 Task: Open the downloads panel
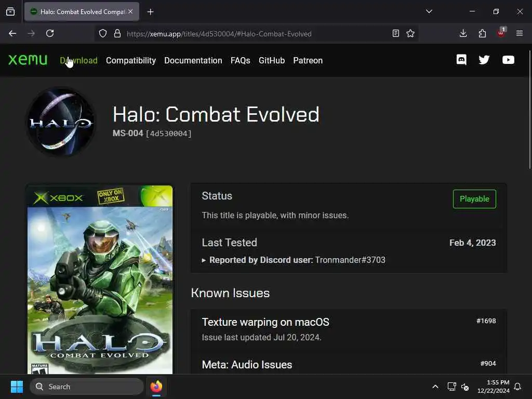[463, 33]
